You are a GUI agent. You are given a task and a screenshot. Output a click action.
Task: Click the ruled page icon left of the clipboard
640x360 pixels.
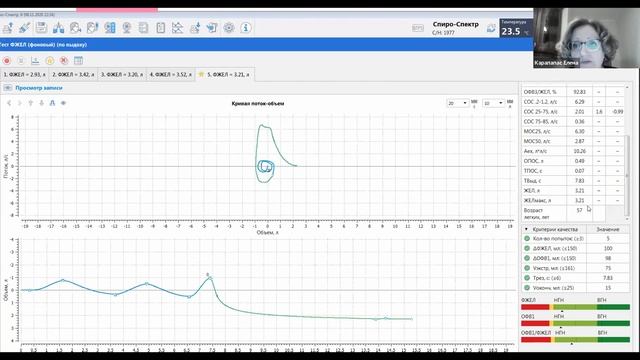[x=144, y=28]
